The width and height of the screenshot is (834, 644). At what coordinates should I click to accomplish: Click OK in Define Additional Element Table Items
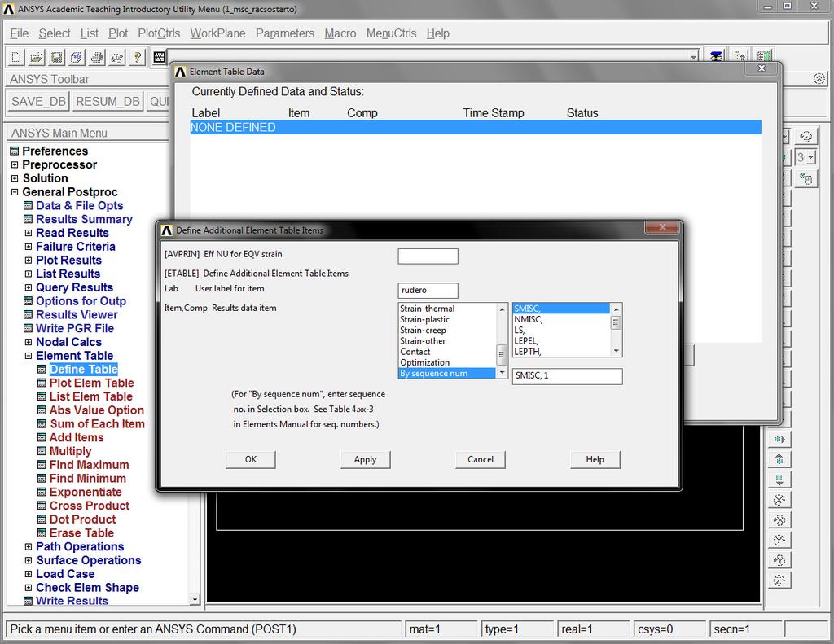pos(251,459)
